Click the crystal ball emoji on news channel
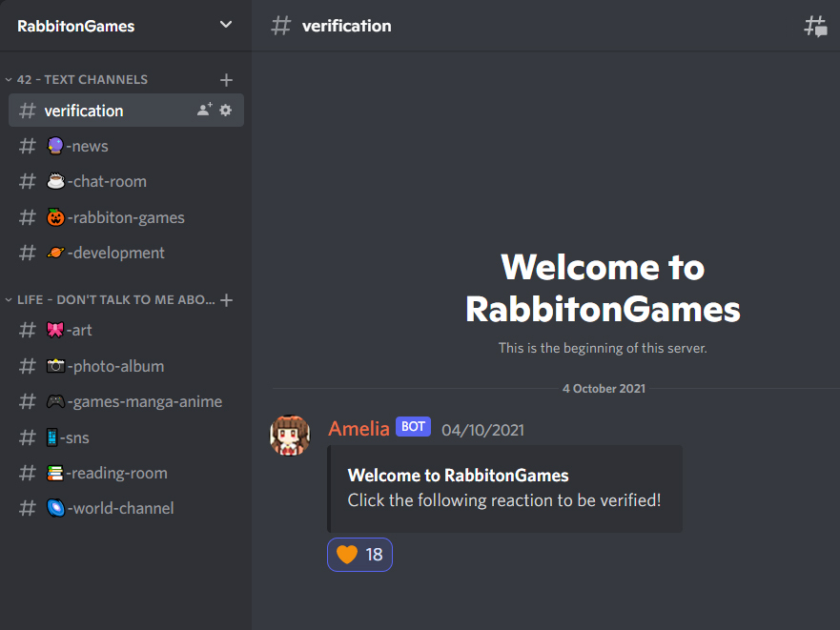840x630 pixels. pos(55,146)
